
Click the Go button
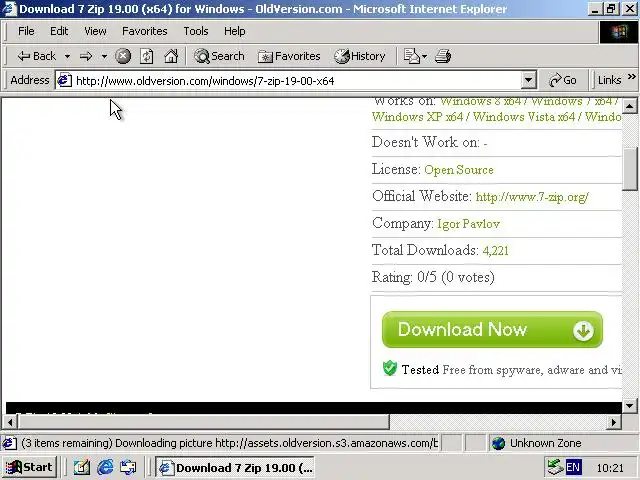tap(562, 80)
